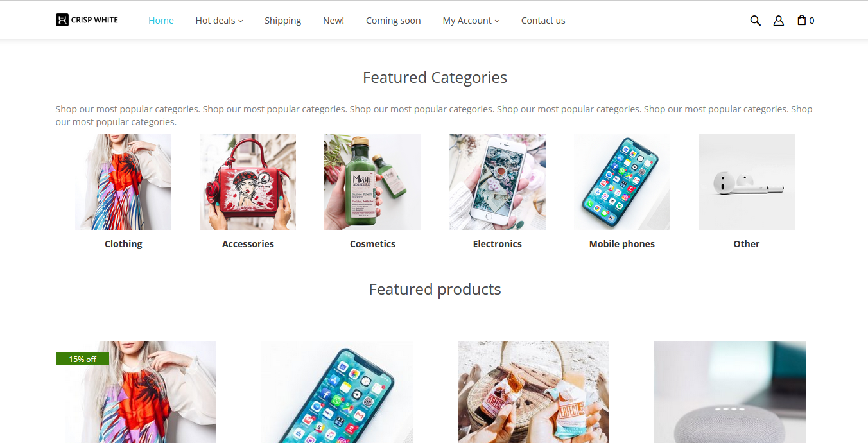This screenshot has height=443, width=868.
Task: Open the Mobile phones category image
Action: coord(622,182)
